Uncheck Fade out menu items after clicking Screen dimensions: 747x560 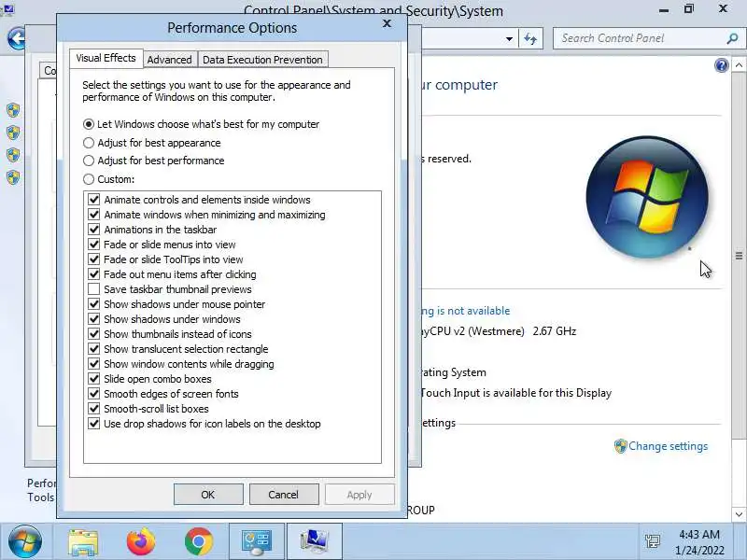[x=94, y=274]
